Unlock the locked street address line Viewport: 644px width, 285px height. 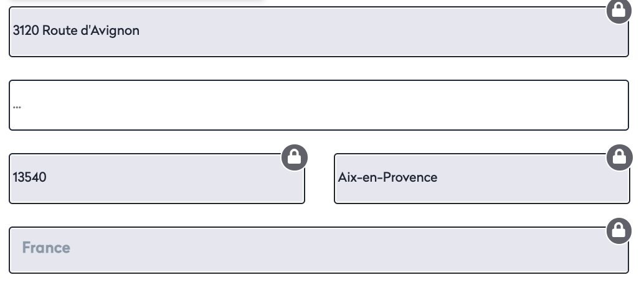point(618,11)
